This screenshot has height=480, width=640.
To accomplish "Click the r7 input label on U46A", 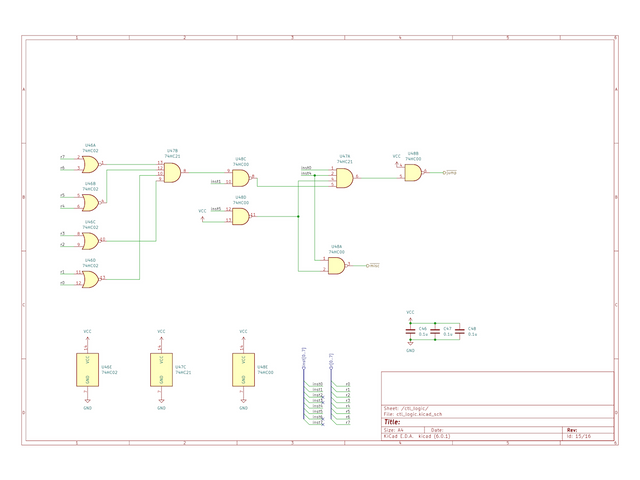I will (x=63, y=158).
